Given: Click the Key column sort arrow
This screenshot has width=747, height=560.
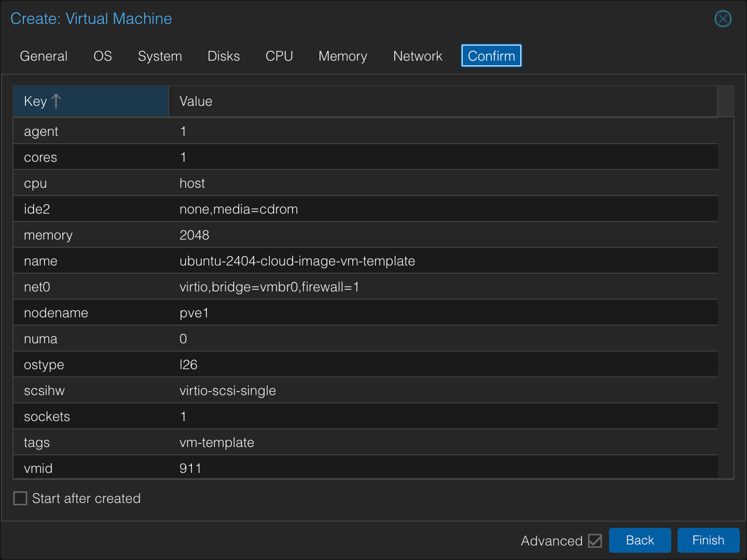Looking at the screenshot, I should pos(57,101).
